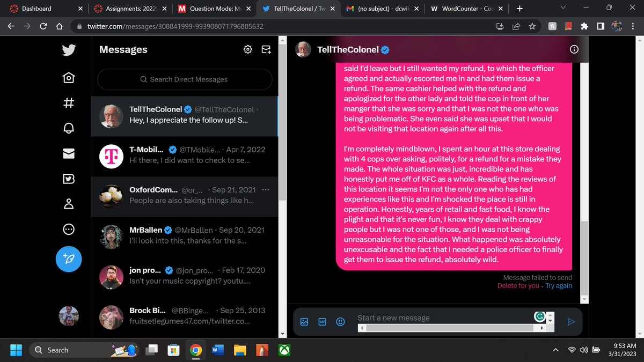Open the browser home page button
This screenshot has width=644, height=362.
coord(60,26)
